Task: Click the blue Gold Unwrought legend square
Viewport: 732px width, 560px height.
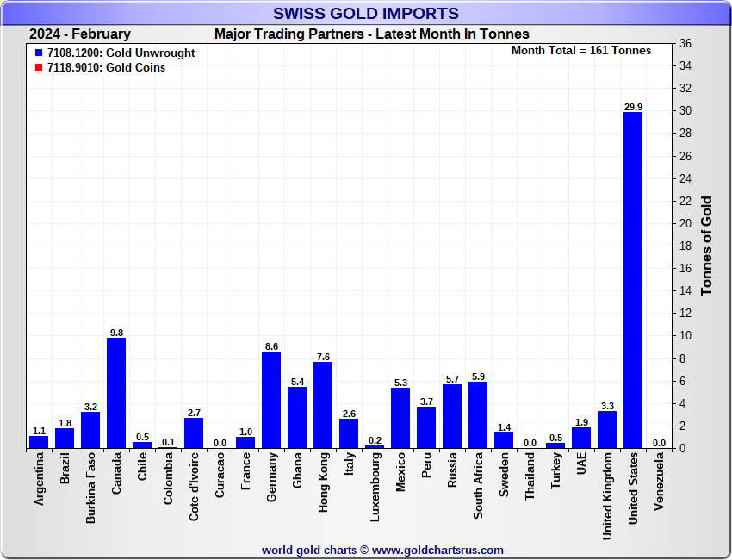Action: tap(39, 53)
